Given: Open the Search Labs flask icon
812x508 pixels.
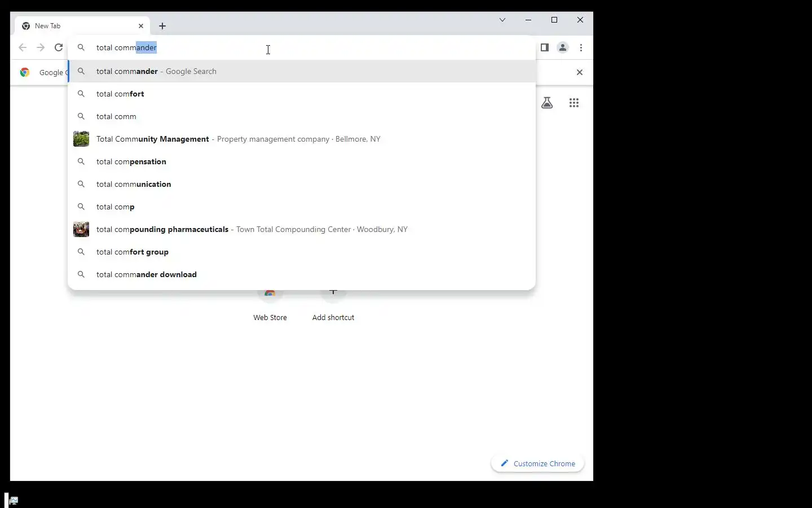Looking at the screenshot, I should tap(547, 103).
